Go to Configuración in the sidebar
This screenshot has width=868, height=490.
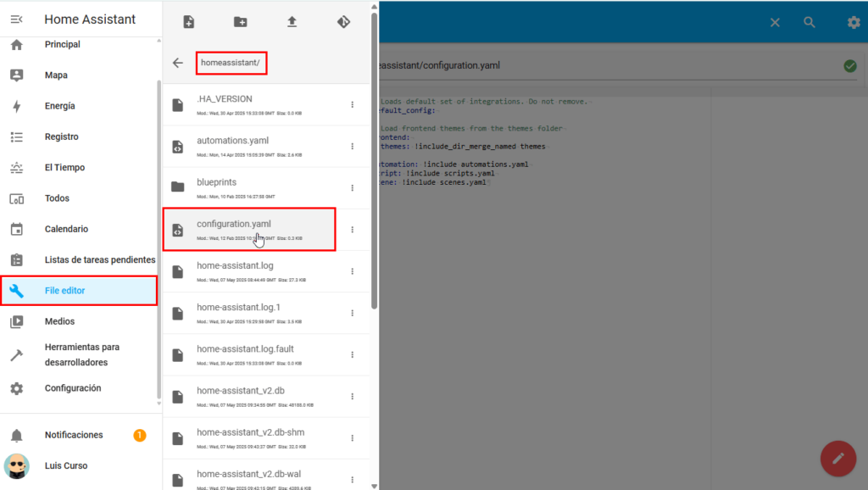pyautogui.click(x=73, y=388)
